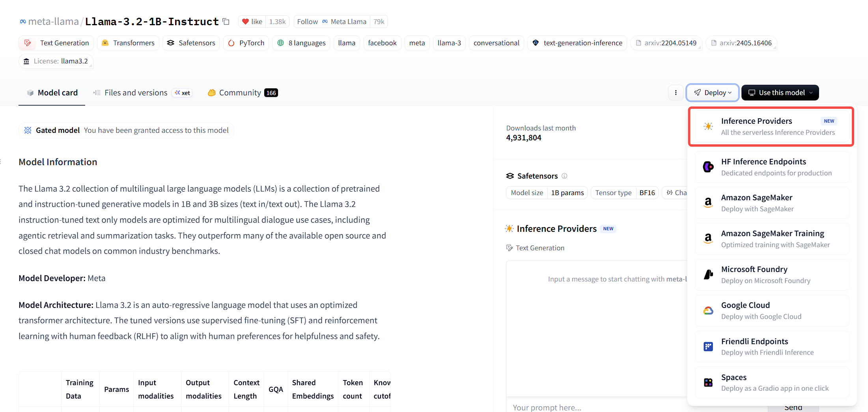Open the three-dot more options menu
Viewport: 868px width, 412px height.
676,93
